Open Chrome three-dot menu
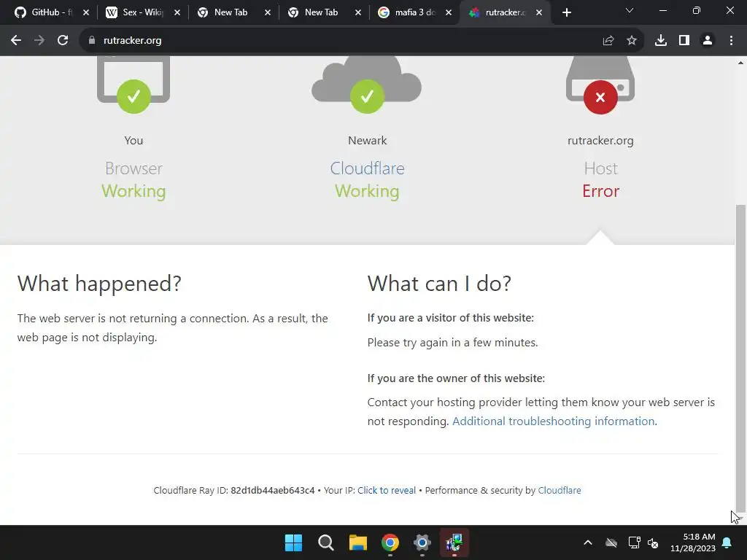Image resolution: width=747 pixels, height=560 pixels. (731, 41)
